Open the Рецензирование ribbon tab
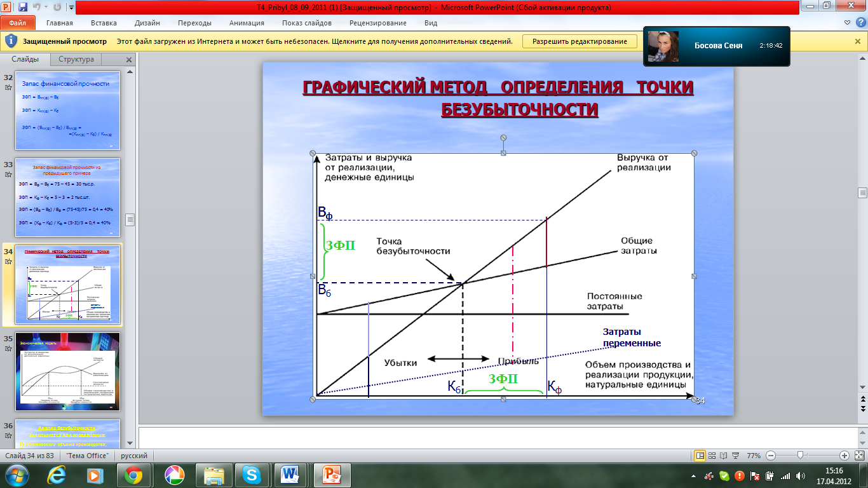Viewport: 868px width, 488px height. click(x=378, y=23)
